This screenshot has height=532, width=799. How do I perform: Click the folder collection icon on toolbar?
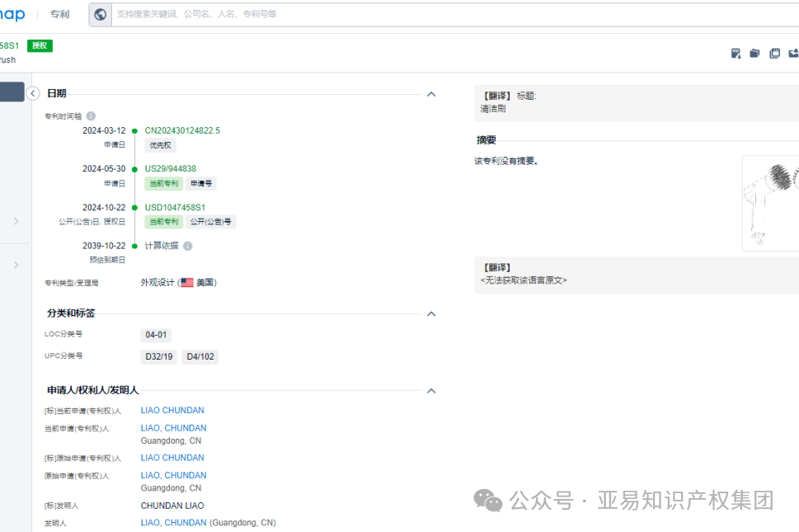pyautogui.click(x=754, y=52)
